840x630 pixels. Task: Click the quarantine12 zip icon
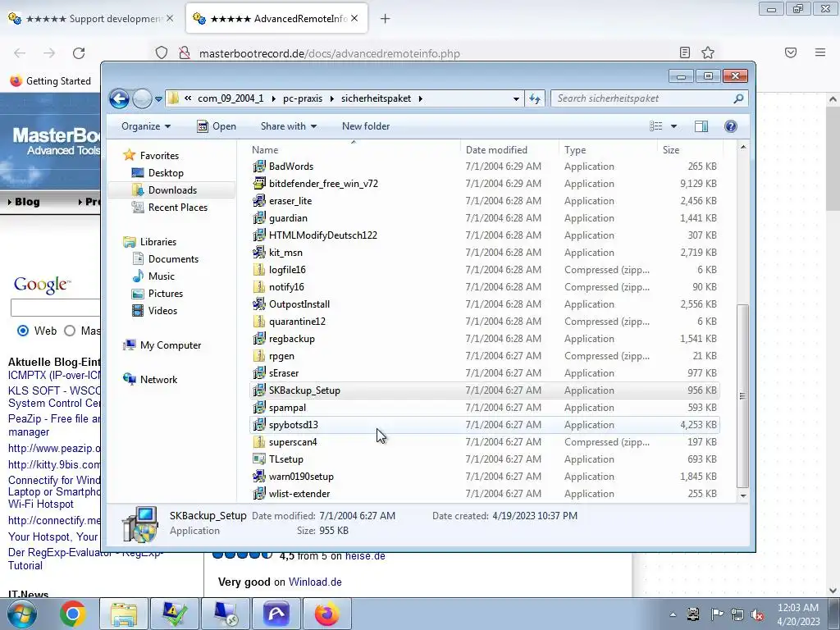(259, 322)
